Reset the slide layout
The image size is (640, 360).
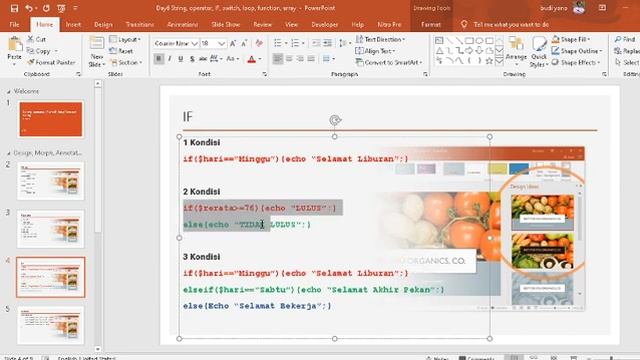pos(122,51)
